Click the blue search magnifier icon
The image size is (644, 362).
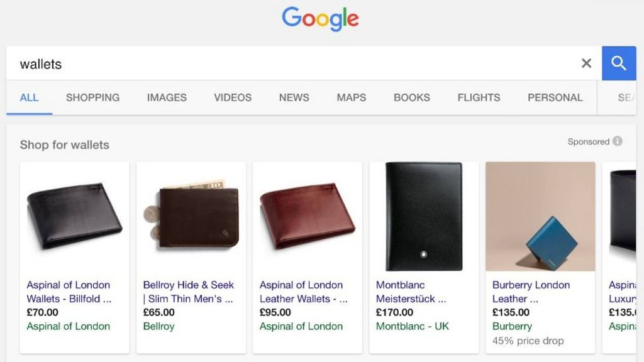click(x=619, y=63)
